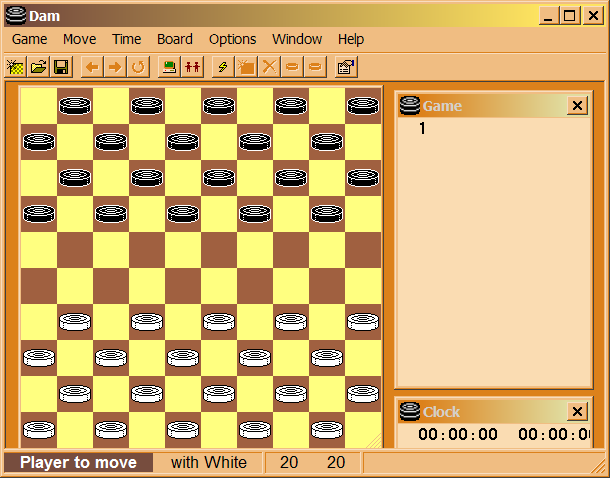Open the properties icon in toolbar
The image size is (610, 478).
346,67
